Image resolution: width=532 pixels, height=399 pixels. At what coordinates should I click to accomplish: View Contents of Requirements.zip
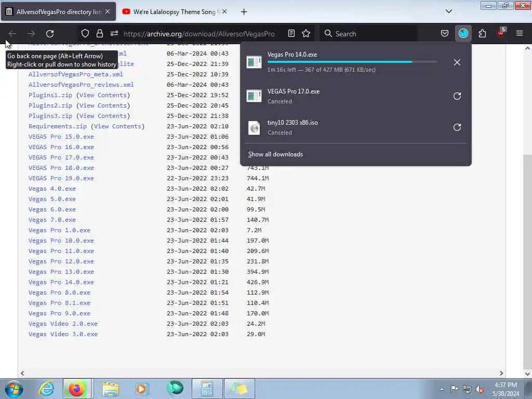coord(117,126)
